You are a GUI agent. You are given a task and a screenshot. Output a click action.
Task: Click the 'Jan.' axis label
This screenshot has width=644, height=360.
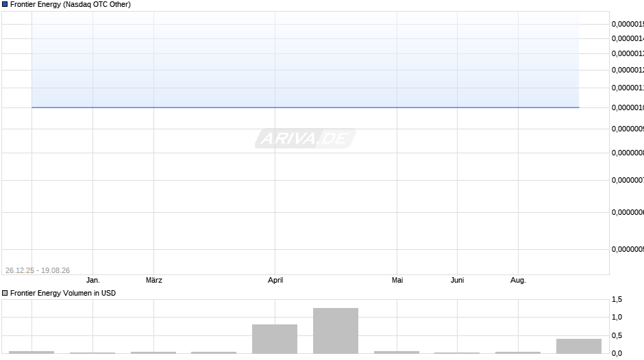click(x=92, y=281)
